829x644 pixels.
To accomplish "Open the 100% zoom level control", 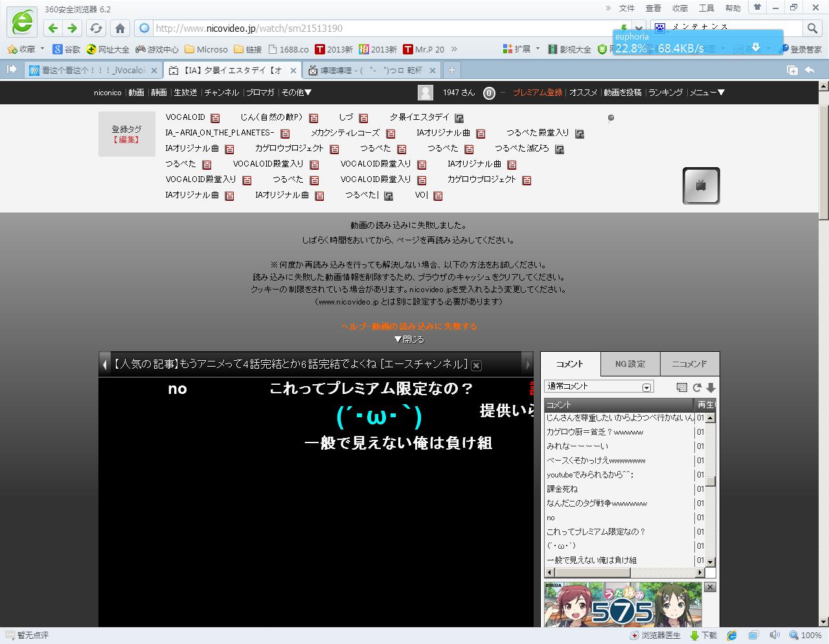I will pos(806,636).
